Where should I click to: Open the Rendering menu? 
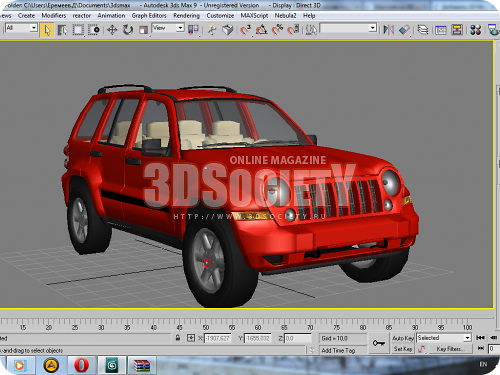(x=186, y=16)
